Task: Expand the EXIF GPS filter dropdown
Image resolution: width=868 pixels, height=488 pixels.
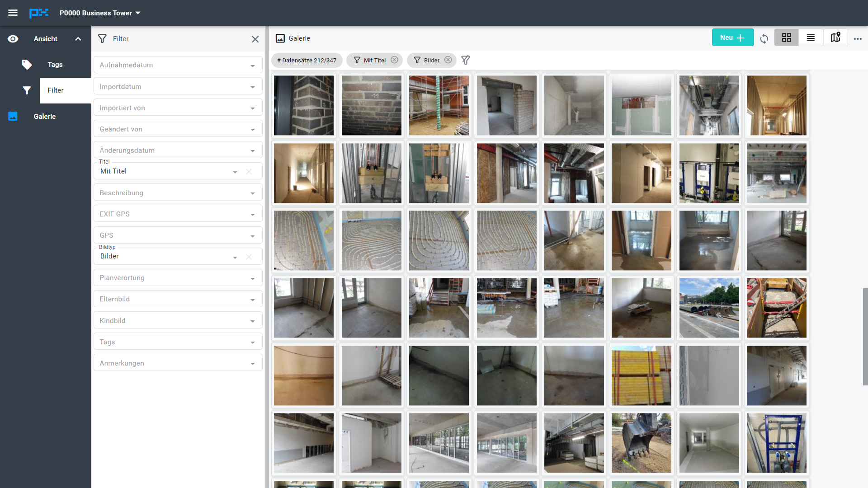Action: click(x=178, y=214)
